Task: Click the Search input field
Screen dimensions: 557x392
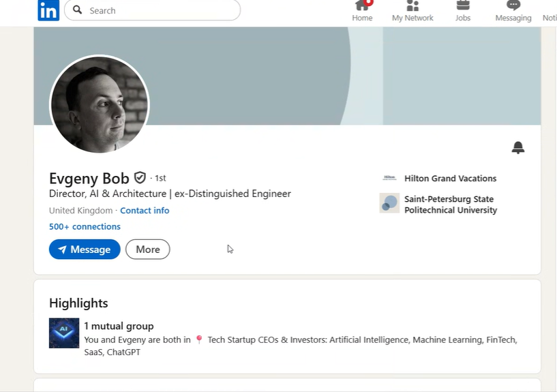Action: pyautogui.click(x=161, y=10)
